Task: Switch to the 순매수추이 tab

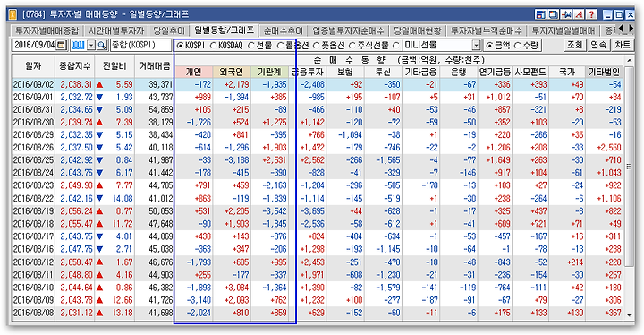Action: point(283,30)
